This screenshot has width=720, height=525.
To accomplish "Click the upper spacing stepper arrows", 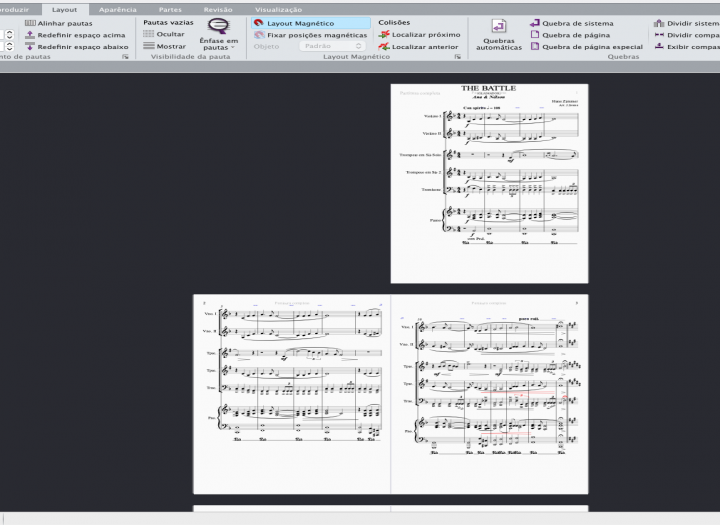I will 9,34.
